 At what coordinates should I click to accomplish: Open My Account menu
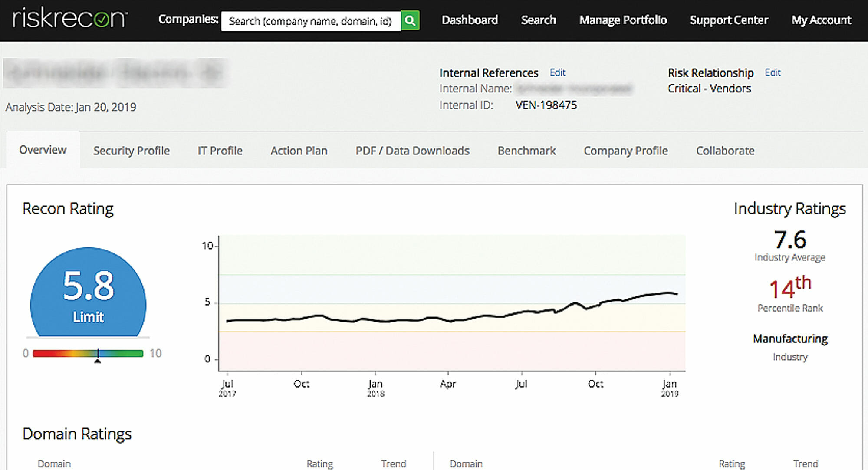click(x=821, y=20)
